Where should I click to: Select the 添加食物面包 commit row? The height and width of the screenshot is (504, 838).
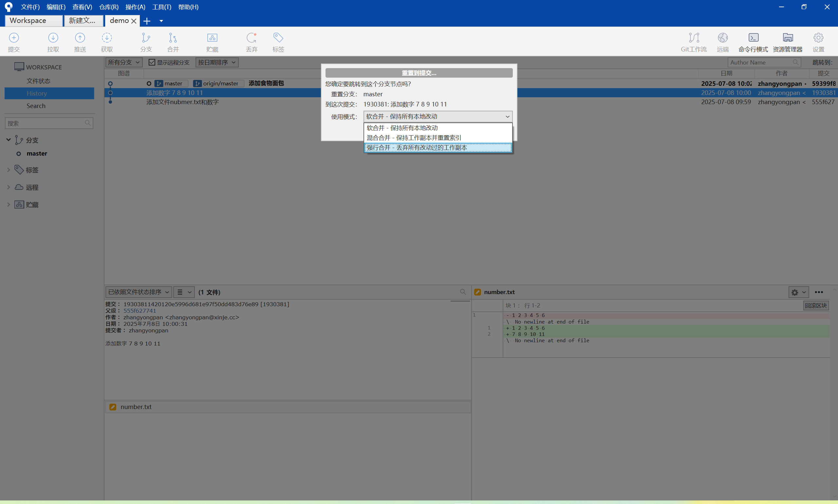pyautogui.click(x=471, y=84)
